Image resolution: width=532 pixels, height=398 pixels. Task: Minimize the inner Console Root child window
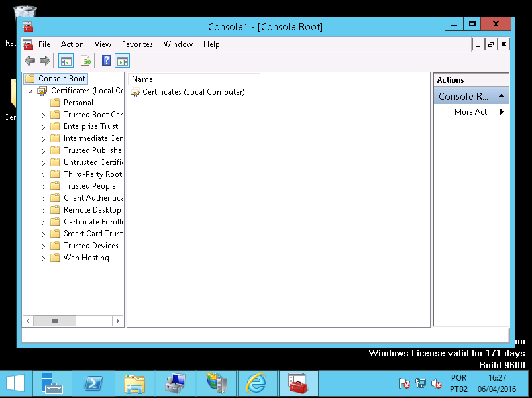(x=478, y=44)
